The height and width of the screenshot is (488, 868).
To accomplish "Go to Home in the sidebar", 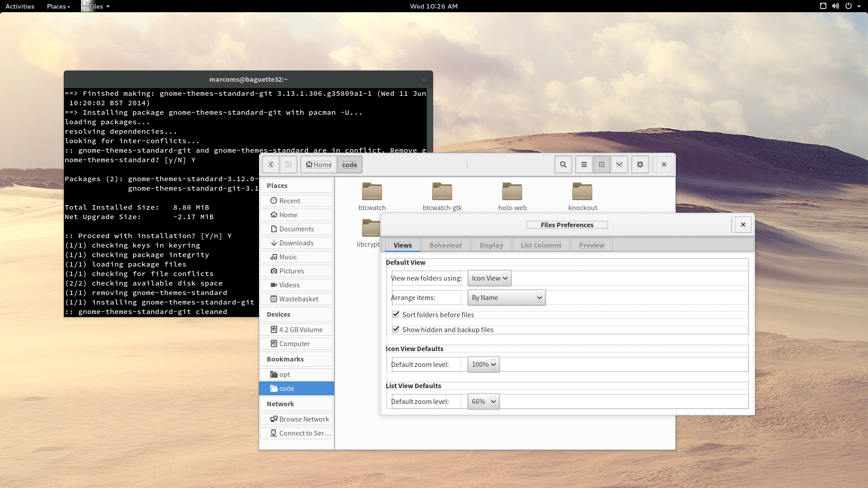I will point(297,215).
